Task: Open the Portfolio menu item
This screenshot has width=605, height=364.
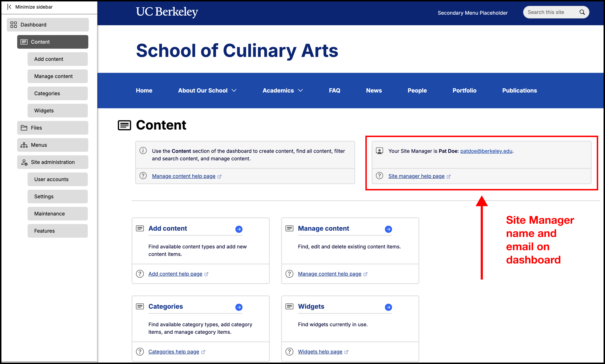Action: point(464,91)
